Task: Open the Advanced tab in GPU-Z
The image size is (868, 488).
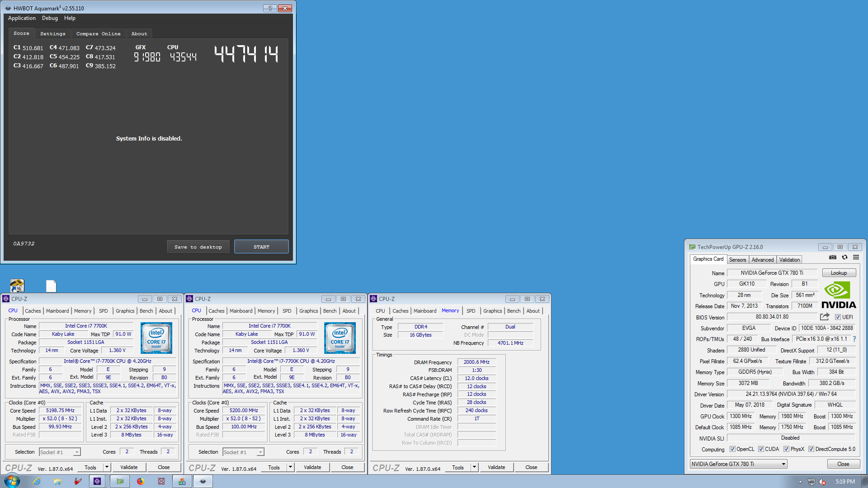Action: click(x=763, y=260)
